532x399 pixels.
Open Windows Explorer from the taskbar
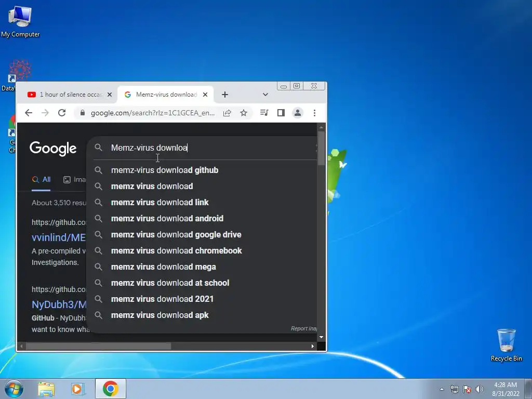click(46, 389)
